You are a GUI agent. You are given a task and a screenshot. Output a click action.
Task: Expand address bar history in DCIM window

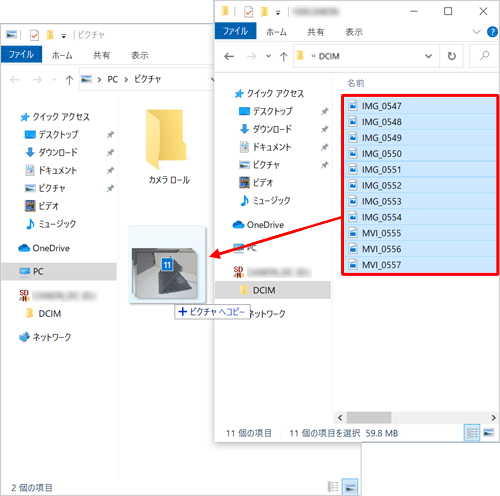click(428, 56)
